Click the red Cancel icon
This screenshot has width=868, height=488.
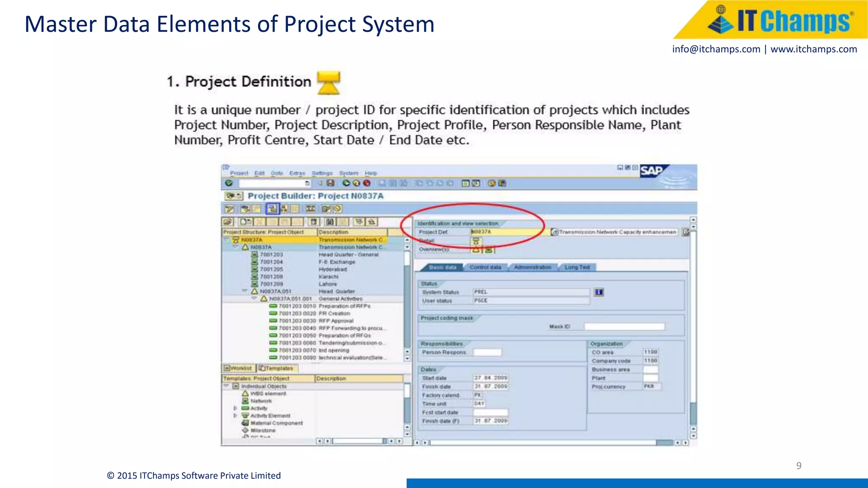click(367, 183)
